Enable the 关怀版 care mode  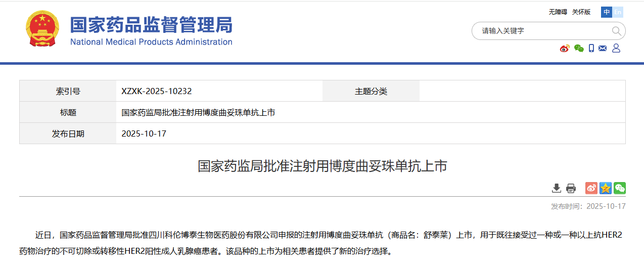pos(581,12)
